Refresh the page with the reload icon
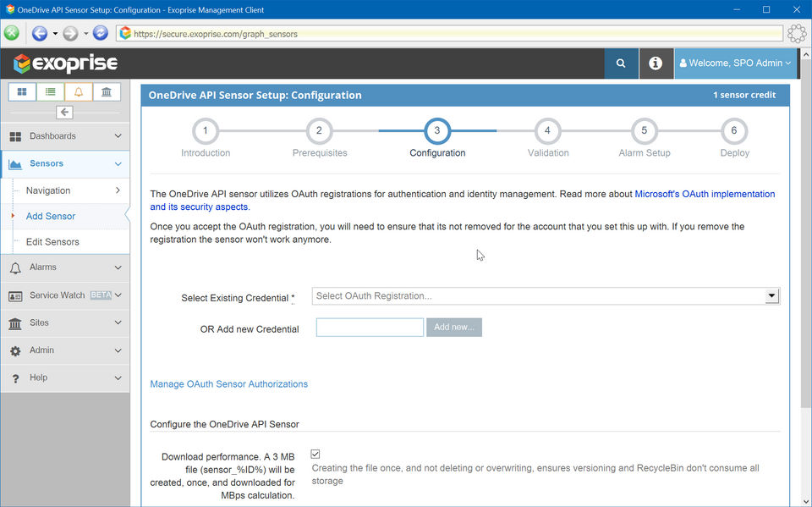This screenshot has width=812, height=507. pyautogui.click(x=101, y=33)
